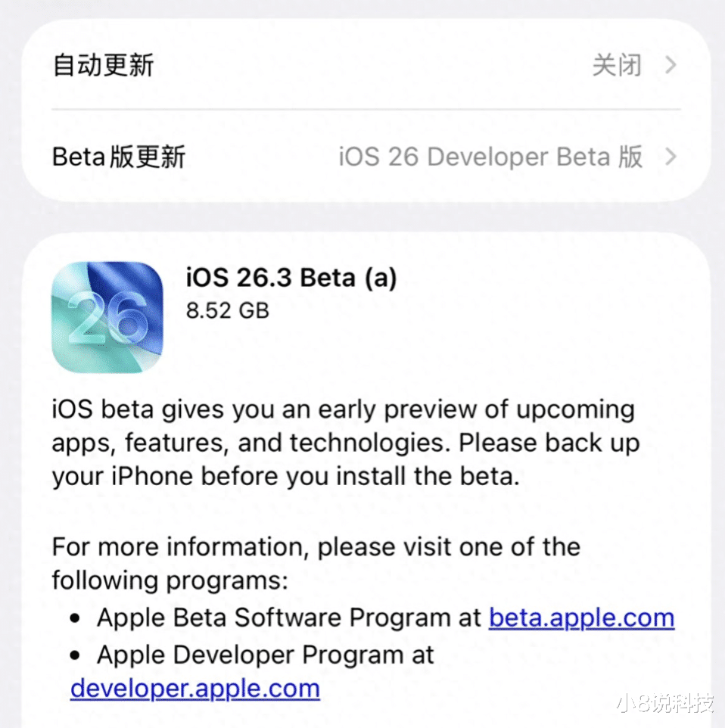Click the "For more information" text line
This screenshot has width=725, height=728.
point(316,546)
